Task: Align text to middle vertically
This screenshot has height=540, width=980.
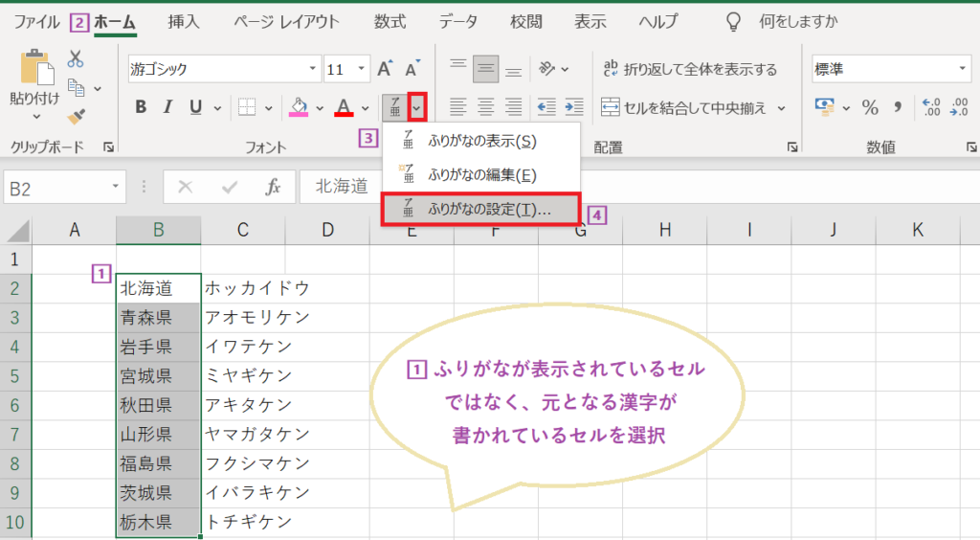Action: pos(485,69)
